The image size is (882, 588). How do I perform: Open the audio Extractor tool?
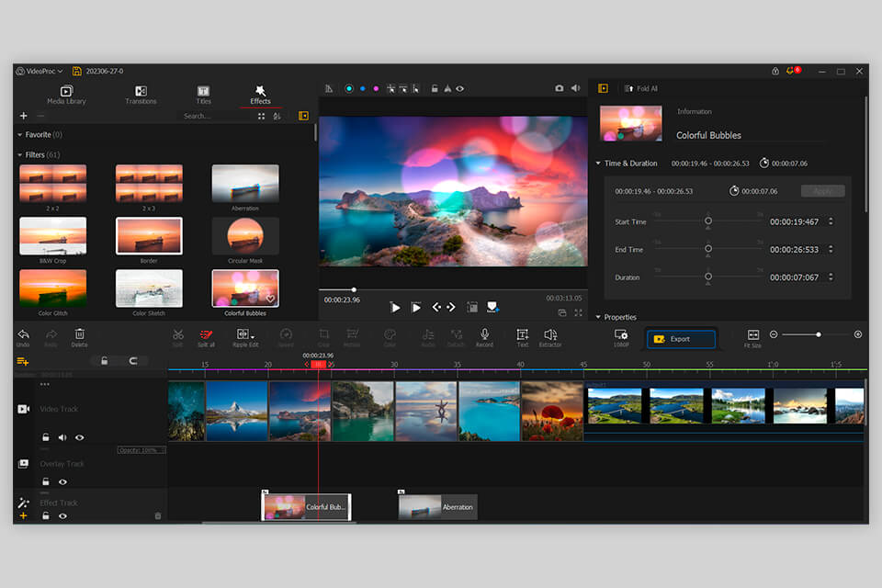tap(550, 338)
